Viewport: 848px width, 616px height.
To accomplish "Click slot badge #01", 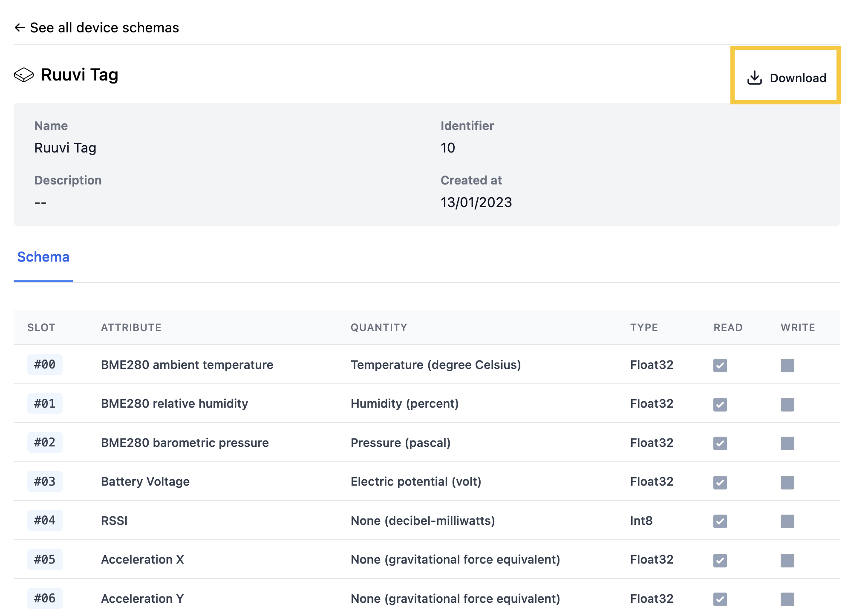I will pyautogui.click(x=45, y=403).
